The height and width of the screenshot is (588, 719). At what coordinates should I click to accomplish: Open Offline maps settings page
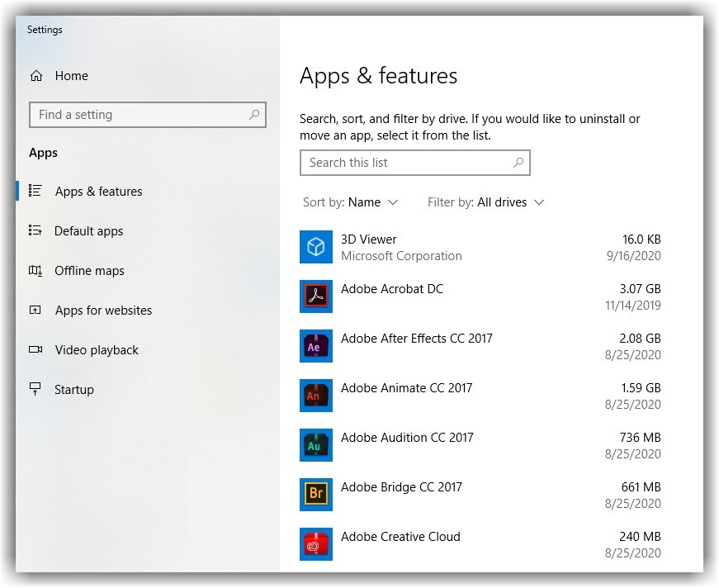click(89, 271)
